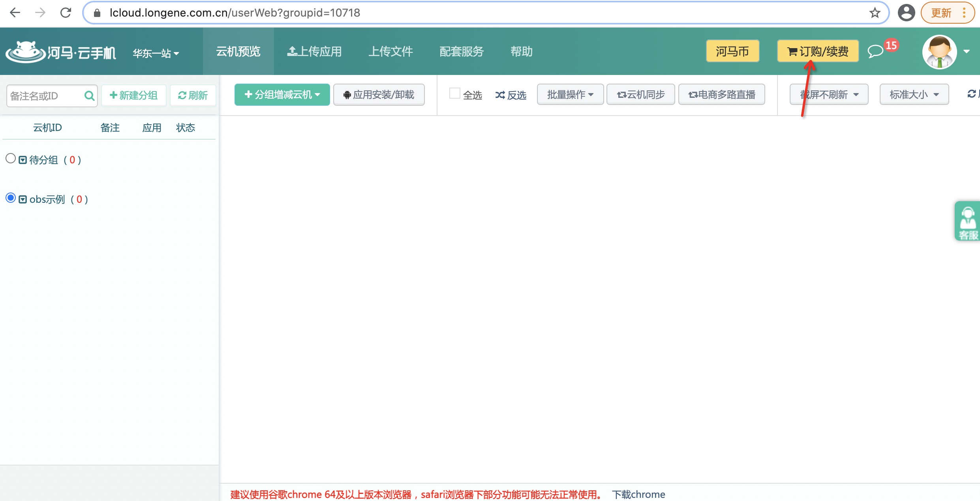The image size is (980, 501).
Task: Click the 下载chrome link
Action: coord(638,494)
